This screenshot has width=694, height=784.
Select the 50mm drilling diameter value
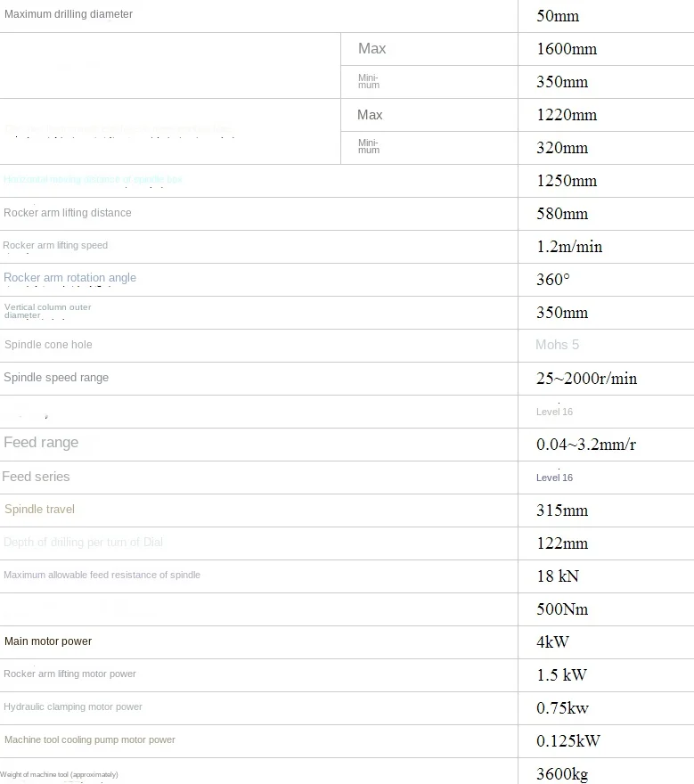click(558, 16)
